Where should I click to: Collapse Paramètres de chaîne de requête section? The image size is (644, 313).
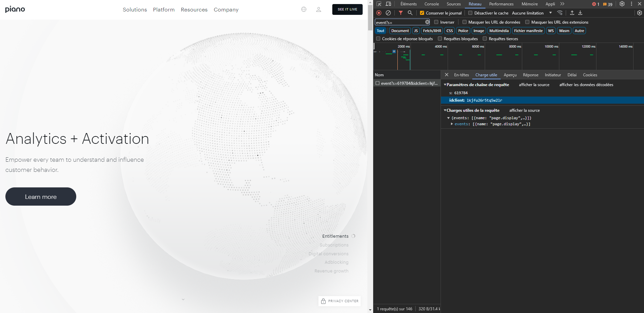pyautogui.click(x=445, y=85)
